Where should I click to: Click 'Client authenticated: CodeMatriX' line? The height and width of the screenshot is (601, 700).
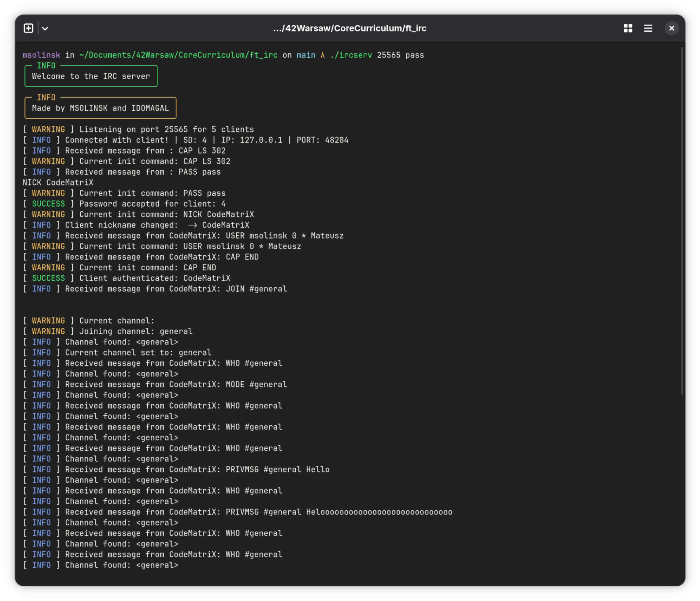click(126, 278)
